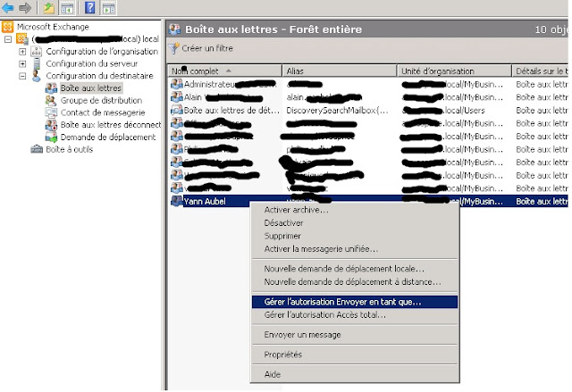Select Configuration de l'organisation tree item

pos(102,52)
